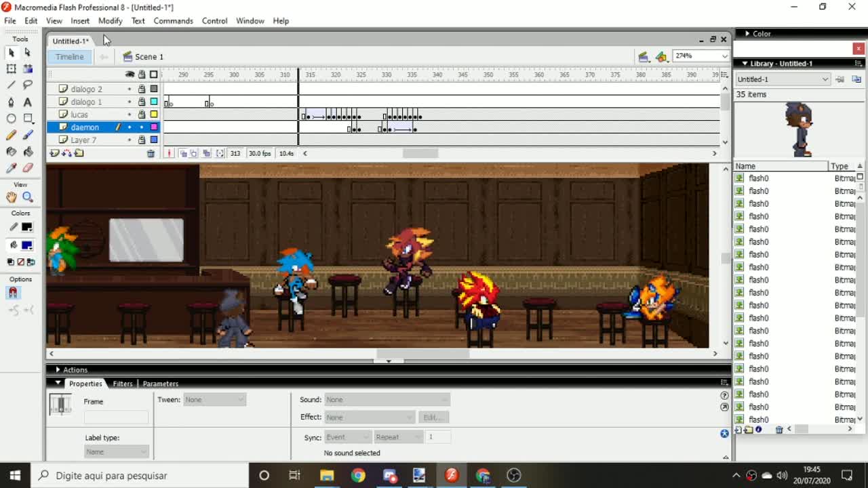This screenshot has width=868, height=488.
Task: Click the Windows search box in taskbar
Action: pyautogui.click(x=138, y=475)
